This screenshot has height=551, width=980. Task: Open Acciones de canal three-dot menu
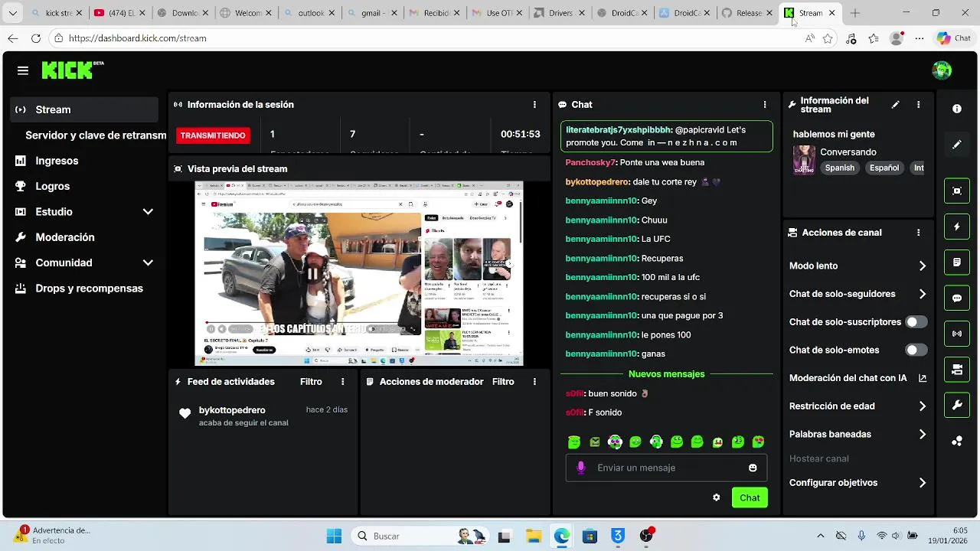tap(918, 233)
